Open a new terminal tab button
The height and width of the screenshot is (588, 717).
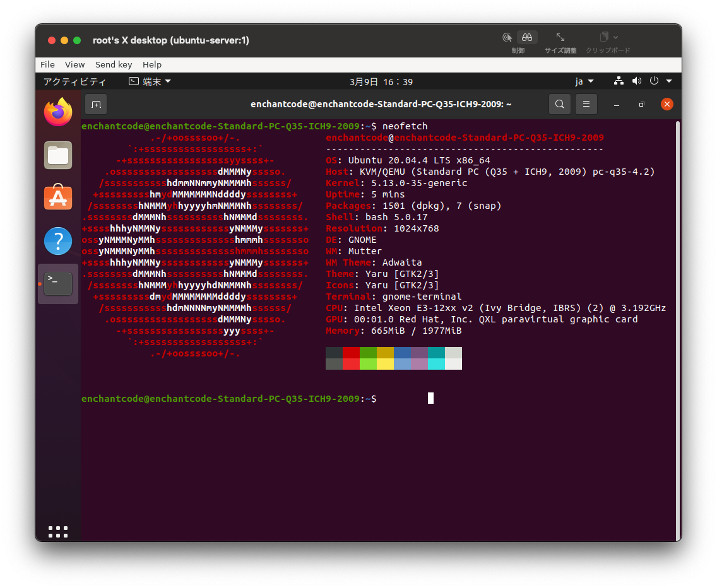pyautogui.click(x=96, y=104)
